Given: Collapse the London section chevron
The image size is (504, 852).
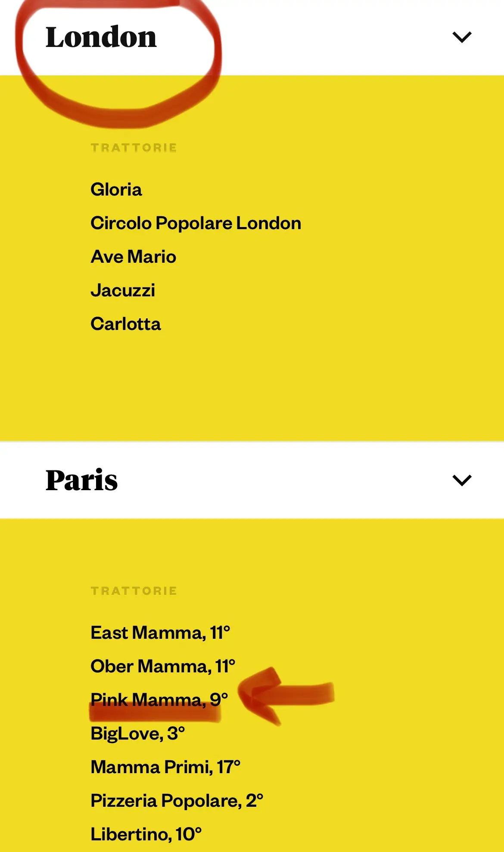Looking at the screenshot, I should [x=462, y=37].
